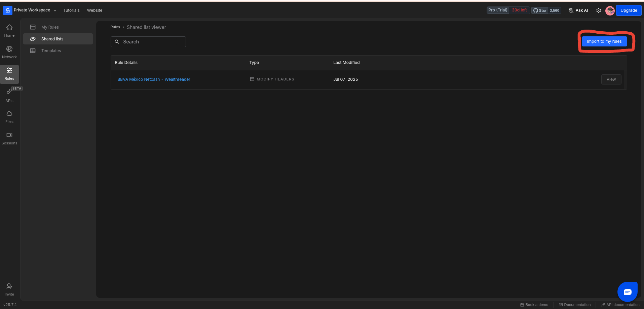Open the Home section in sidebar

click(x=9, y=31)
